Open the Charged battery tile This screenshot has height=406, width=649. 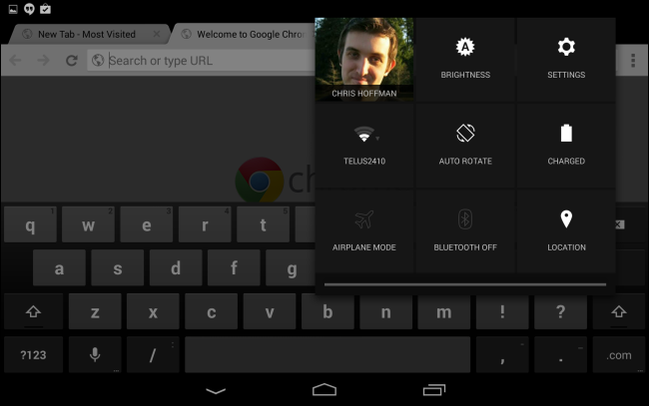(566, 146)
